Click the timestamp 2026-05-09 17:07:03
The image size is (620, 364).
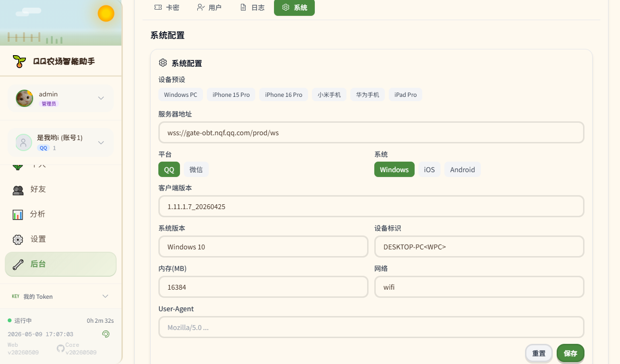(x=40, y=334)
